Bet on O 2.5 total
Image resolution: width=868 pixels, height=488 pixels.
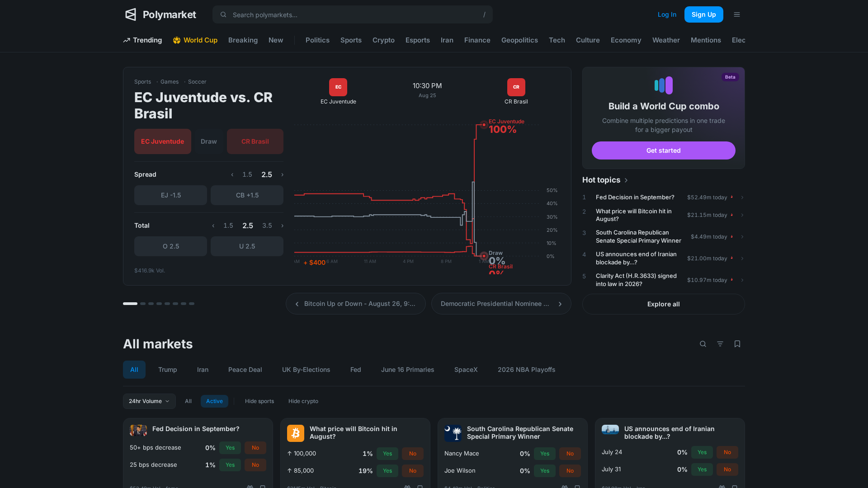170,246
